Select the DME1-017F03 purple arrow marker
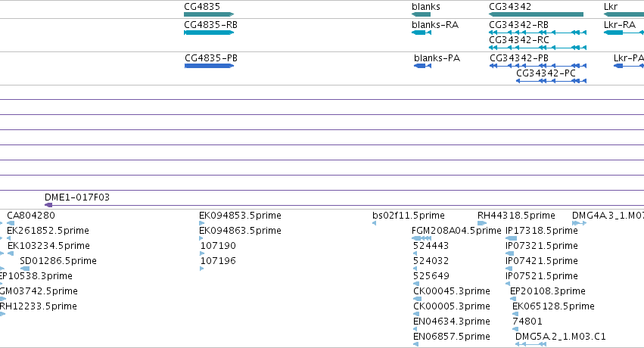The width and height of the screenshot is (644, 348). click(48, 205)
